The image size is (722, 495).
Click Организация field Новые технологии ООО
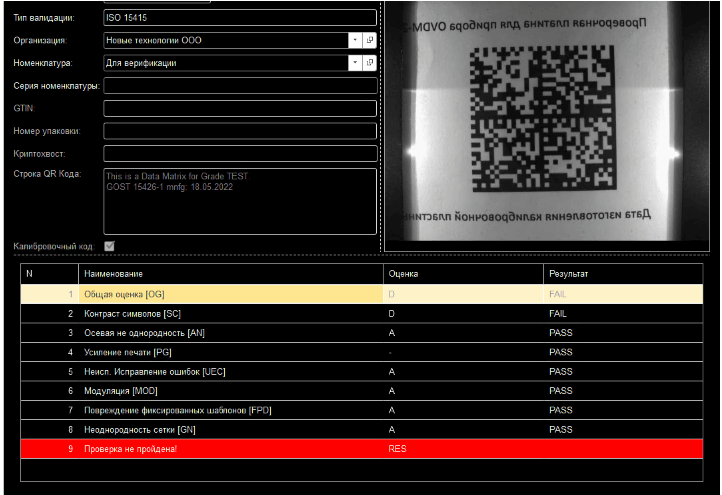pyautogui.click(x=226, y=40)
